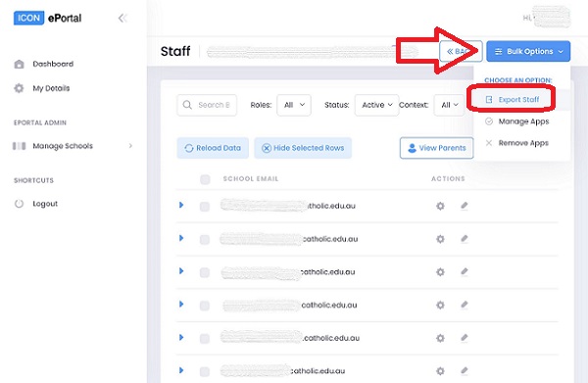Viewport: 588px width, 383px height.
Task: Expand the fourth staff row arrow
Action: pyautogui.click(x=181, y=304)
